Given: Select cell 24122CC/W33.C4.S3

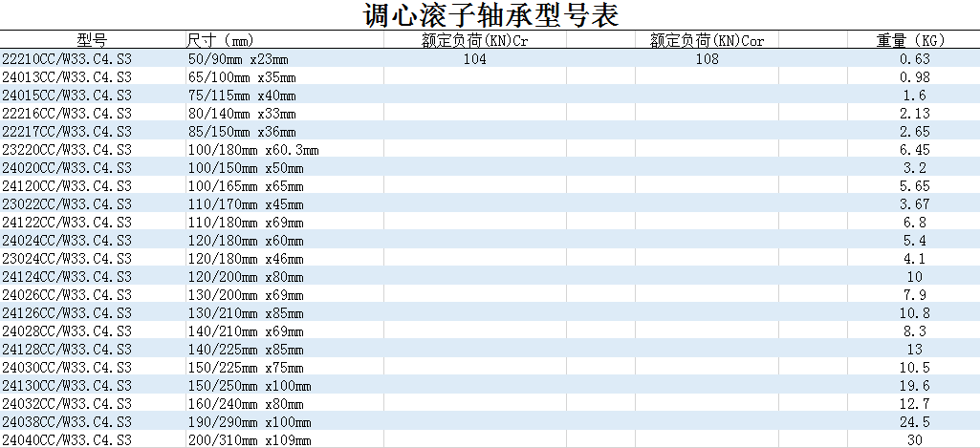Looking at the screenshot, I should (67, 223).
